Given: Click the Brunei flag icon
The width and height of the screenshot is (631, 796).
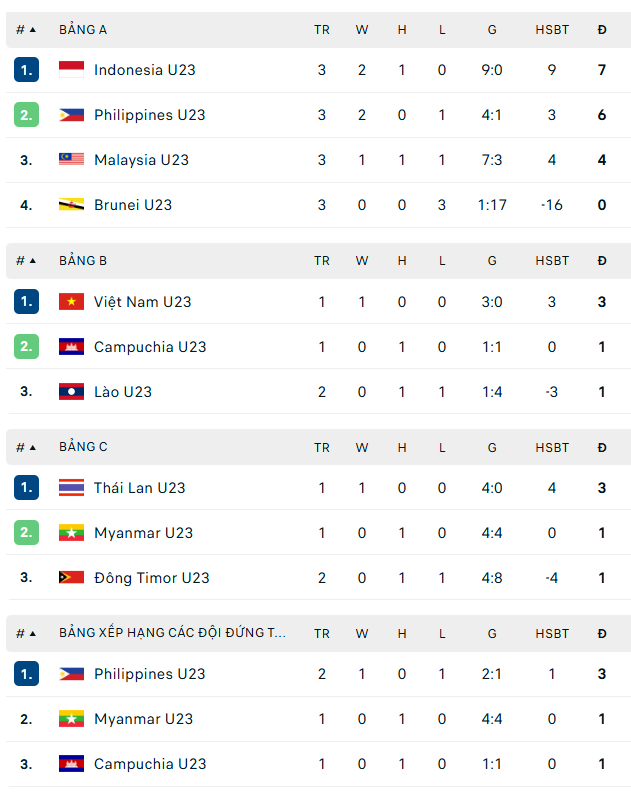Looking at the screenshot, I should [71, 205].
